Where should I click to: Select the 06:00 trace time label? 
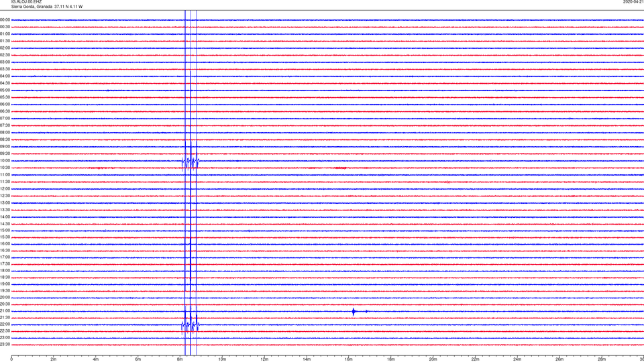click(5, 105)
